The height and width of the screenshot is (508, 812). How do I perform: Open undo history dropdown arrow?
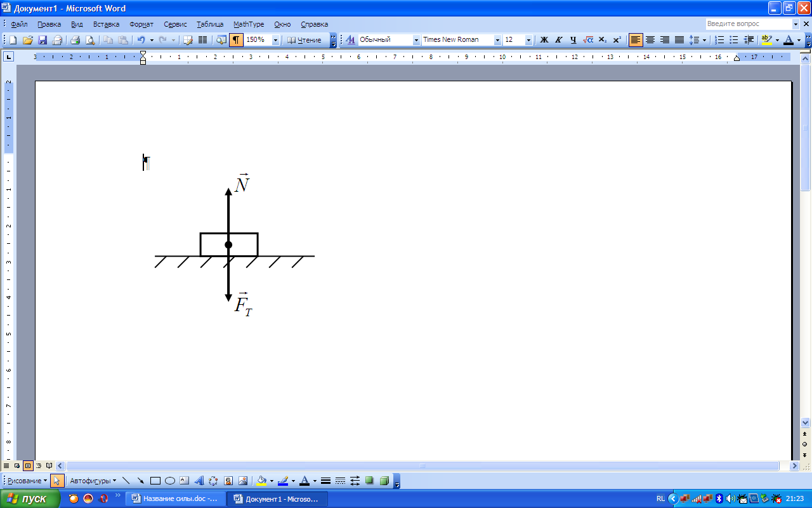pos(152,40)
